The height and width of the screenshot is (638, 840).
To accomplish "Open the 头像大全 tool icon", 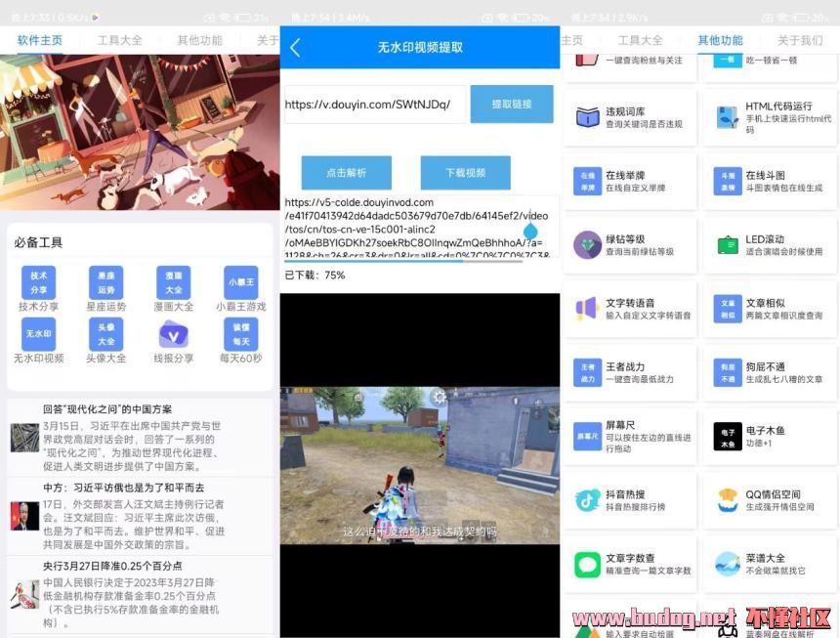I will [105, 334].
